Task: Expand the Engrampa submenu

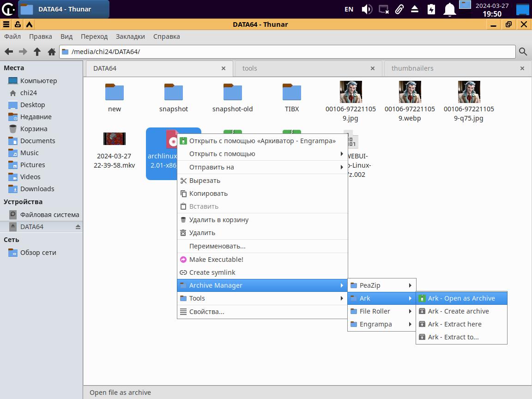Action: [381, 324]
